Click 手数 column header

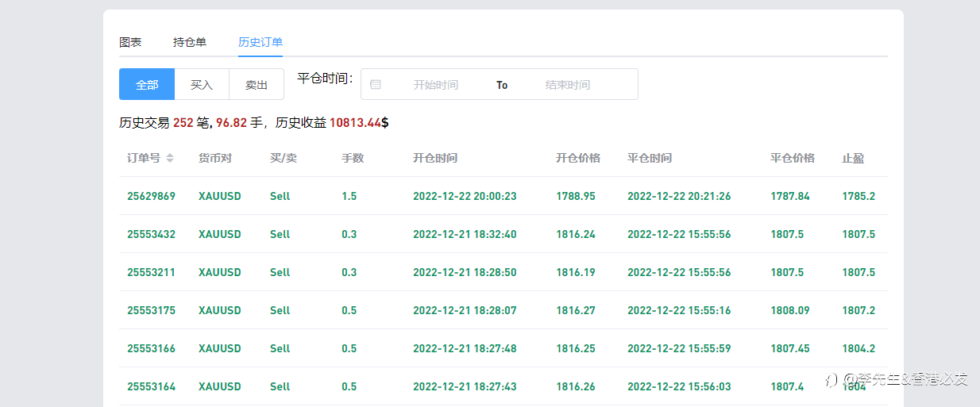[x=353, y=158]
